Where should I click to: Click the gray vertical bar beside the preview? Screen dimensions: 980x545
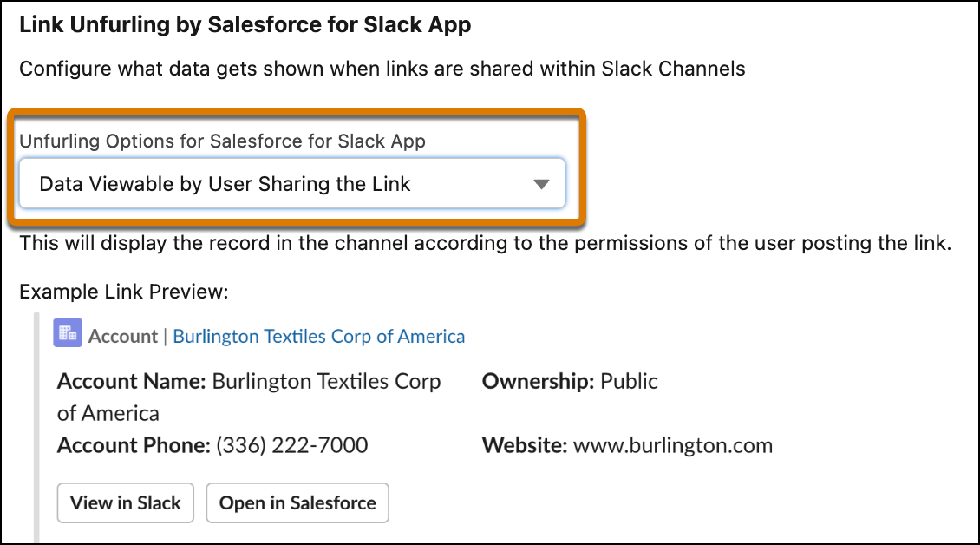point(36,417)
